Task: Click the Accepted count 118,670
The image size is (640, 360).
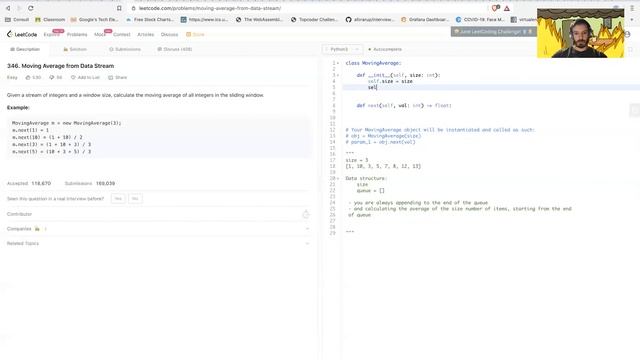Action: coord(41,184)
